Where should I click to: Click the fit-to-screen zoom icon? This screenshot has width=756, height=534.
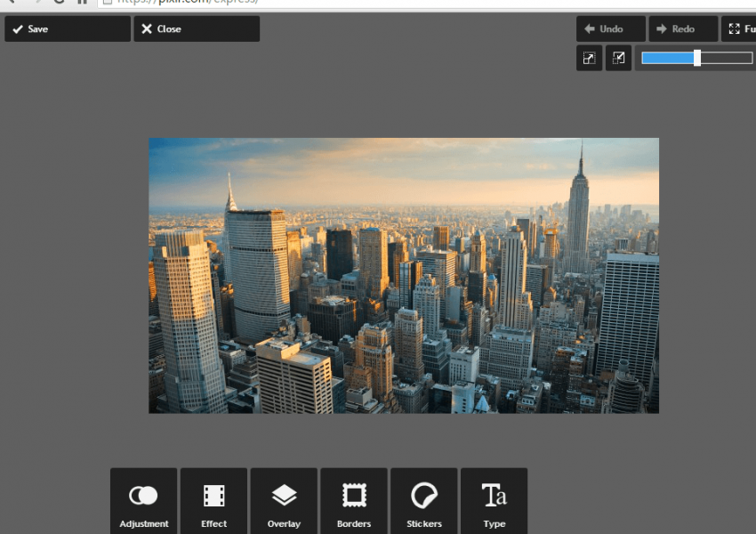tap(589, 59)
